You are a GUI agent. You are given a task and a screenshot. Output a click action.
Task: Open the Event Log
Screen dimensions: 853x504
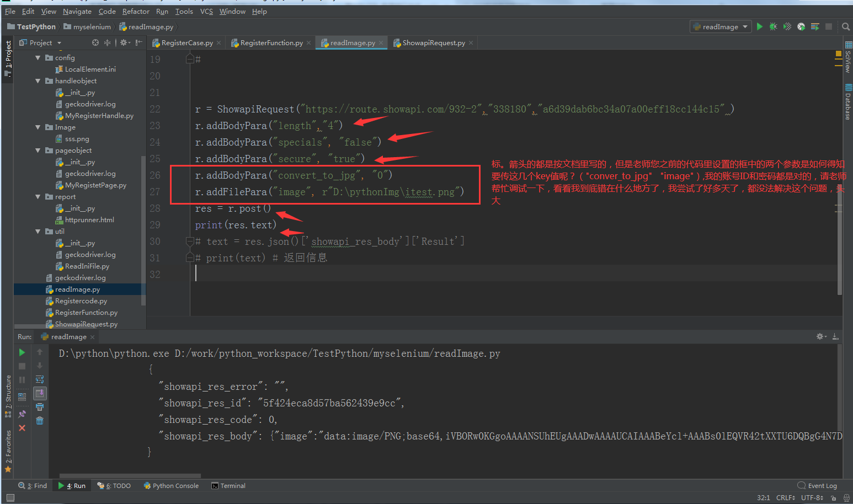817,486
